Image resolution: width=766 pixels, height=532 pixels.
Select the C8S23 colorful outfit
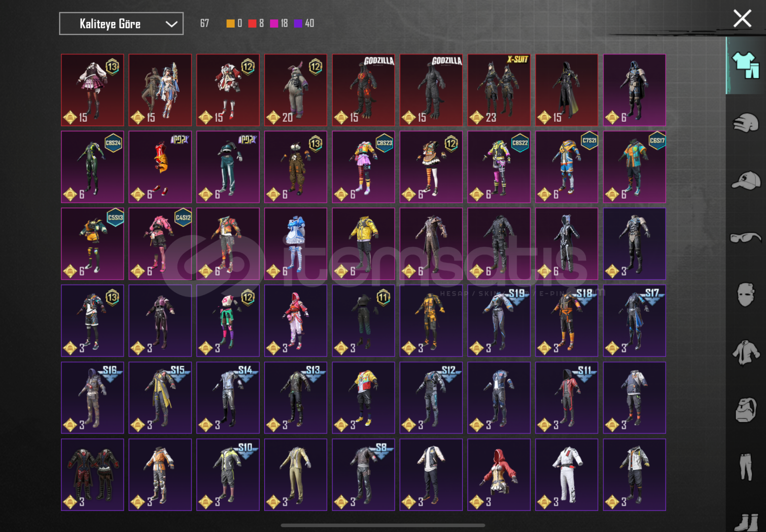pyautogui.click(x=363, y=166)
